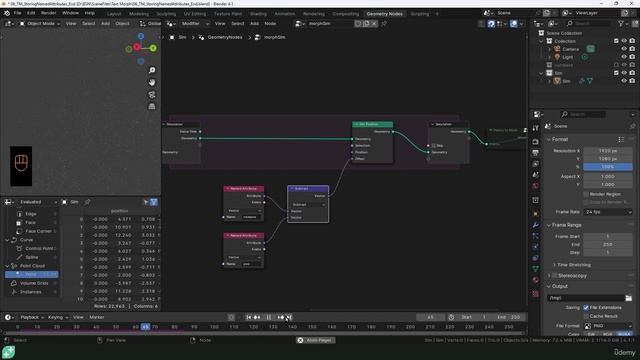Open the Render properties tab icon
Image resolution: width=640 pixels, height=360 pixels.
click(536, 142)
